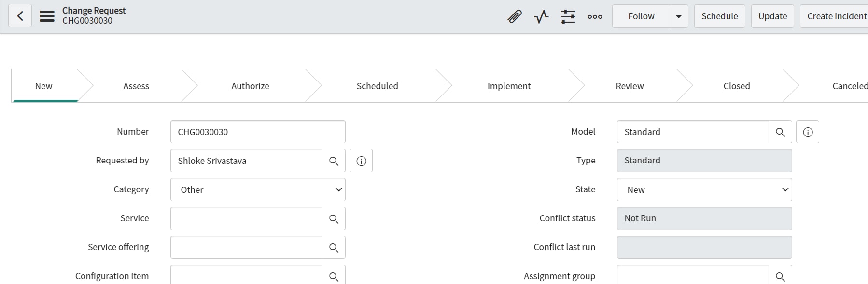The image size is (868, 284).
Task: Click the Create incident button
Action: click(840, 16)
